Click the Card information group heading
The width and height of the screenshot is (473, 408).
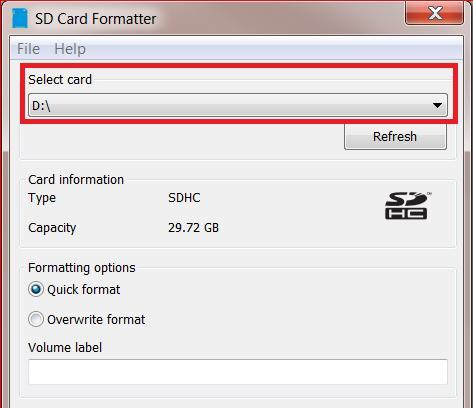(76, 180)
